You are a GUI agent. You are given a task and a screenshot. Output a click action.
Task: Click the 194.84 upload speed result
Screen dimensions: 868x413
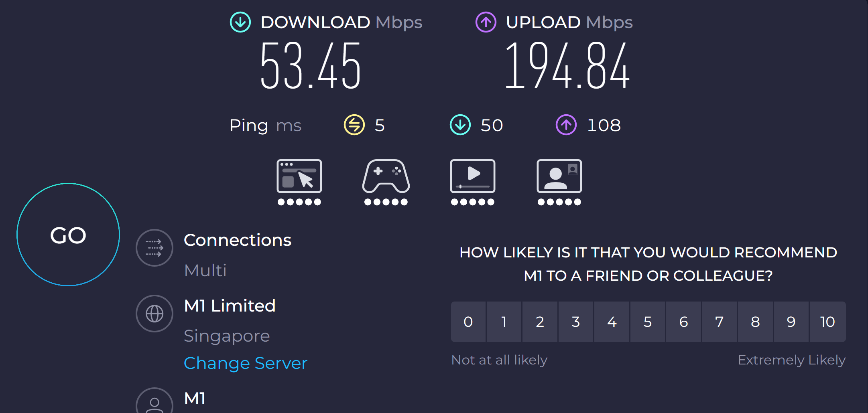[x=567, y=66]
